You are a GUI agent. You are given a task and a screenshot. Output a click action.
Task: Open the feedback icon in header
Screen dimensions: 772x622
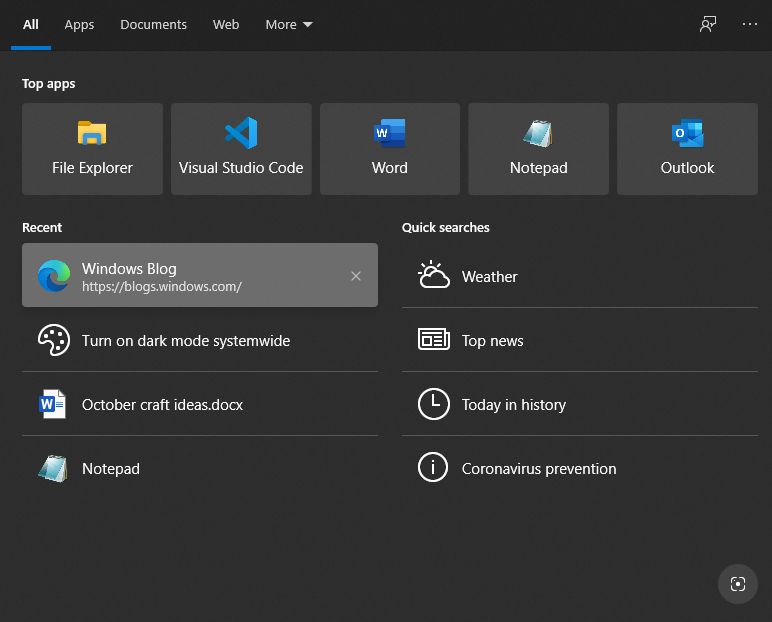click(708, 24)
